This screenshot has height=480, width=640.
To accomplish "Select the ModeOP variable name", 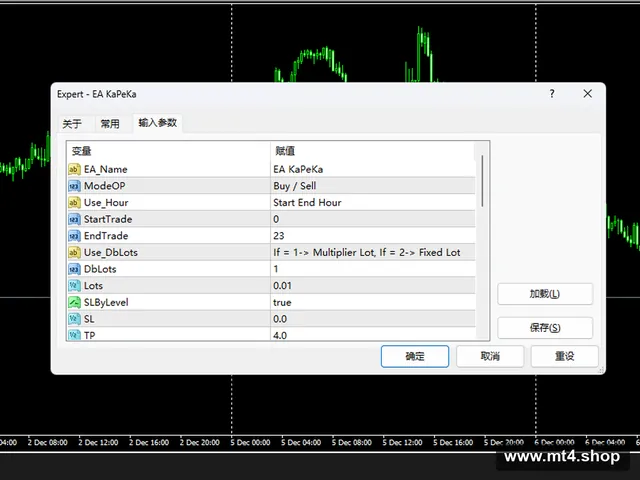I will 104,186.
